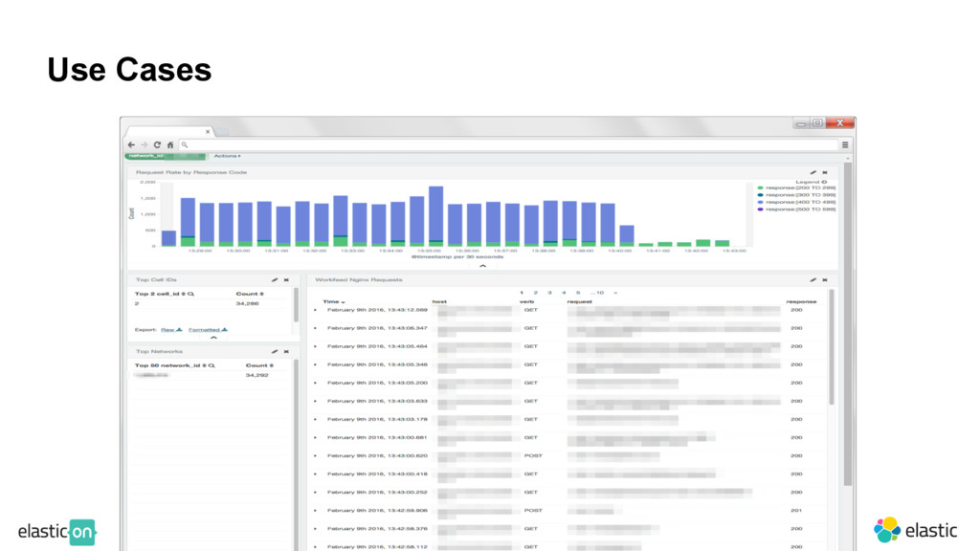
Task: Click the scrollbar of the requests table
Action: coord(832,346)
